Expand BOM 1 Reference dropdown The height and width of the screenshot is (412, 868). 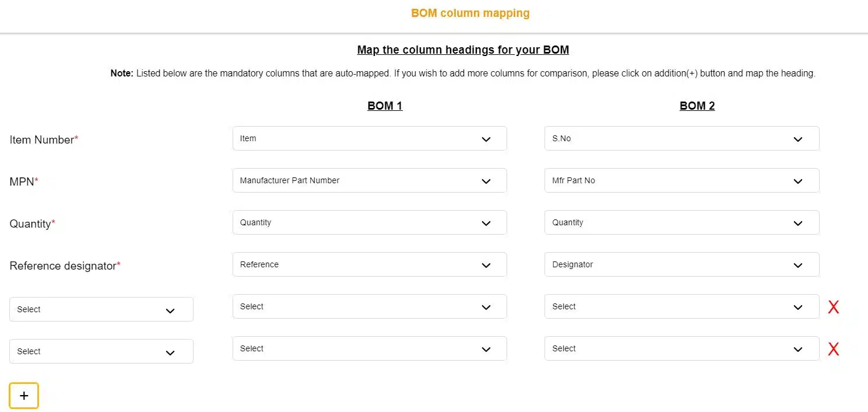(x=369, y=264)
